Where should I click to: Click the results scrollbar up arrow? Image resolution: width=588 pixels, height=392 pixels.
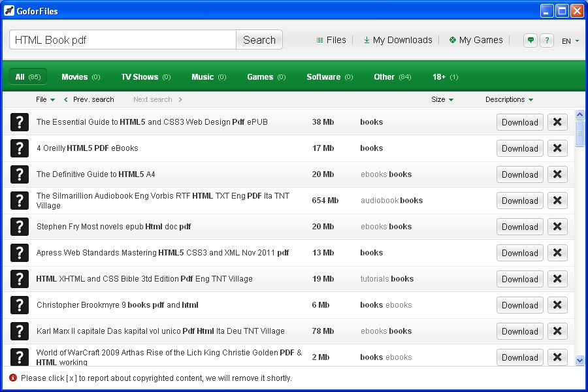tap(580, 114)
